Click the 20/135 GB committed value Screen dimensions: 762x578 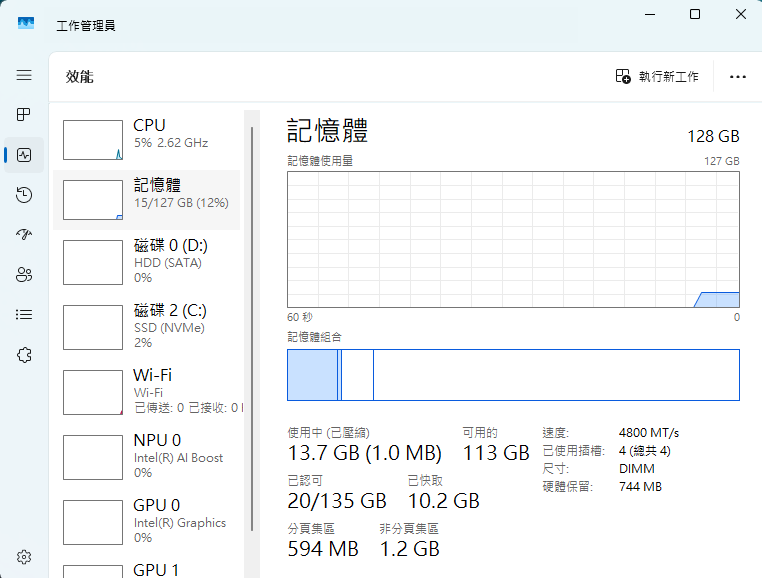[337, 501]
